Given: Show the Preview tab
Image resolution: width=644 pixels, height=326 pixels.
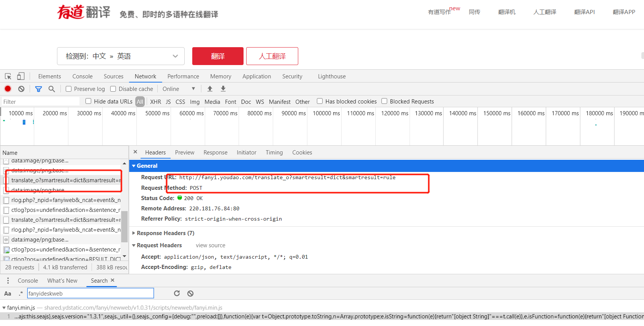Looking at the screenshot, I should click(185, 152).
